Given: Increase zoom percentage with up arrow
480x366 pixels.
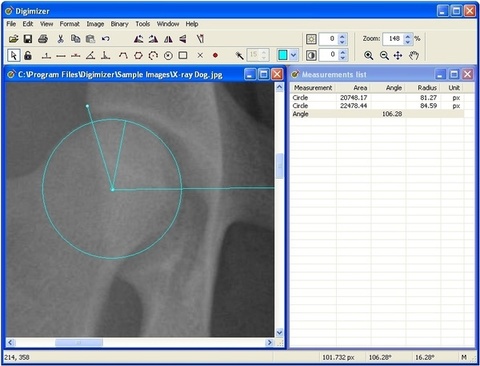Looking at the screenshot, I should (408, 37).
